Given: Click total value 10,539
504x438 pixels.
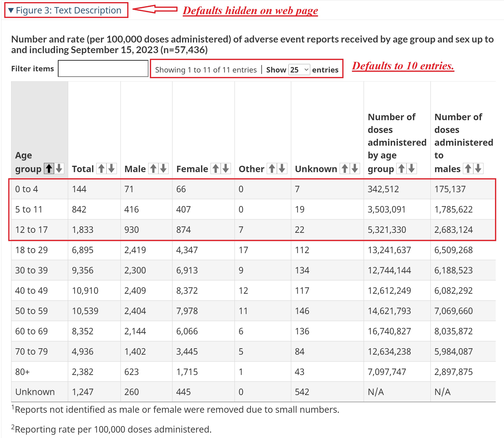Looking at the screenshot, I should pyautogui.click(x=85, y=311).
